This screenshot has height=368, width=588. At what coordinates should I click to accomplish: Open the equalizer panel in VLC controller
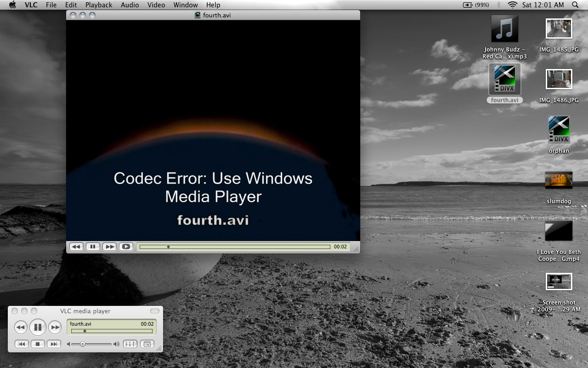(130, 344)
